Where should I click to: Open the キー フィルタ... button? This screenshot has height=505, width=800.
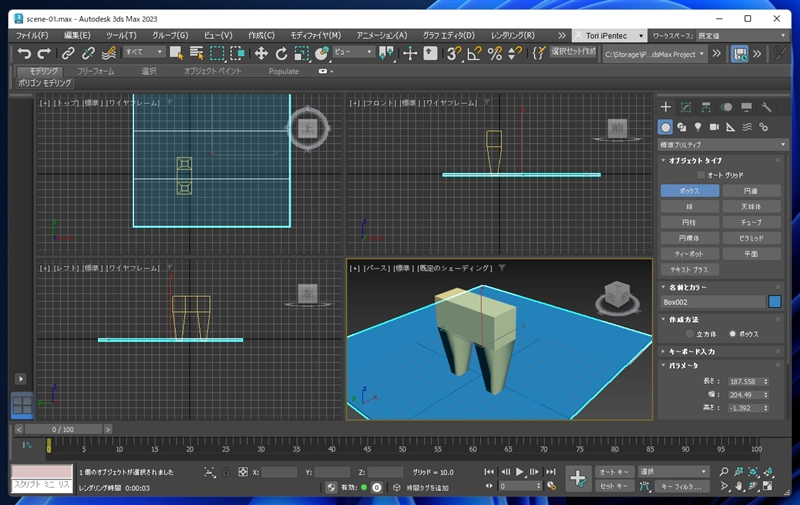(x=681, y=487)
